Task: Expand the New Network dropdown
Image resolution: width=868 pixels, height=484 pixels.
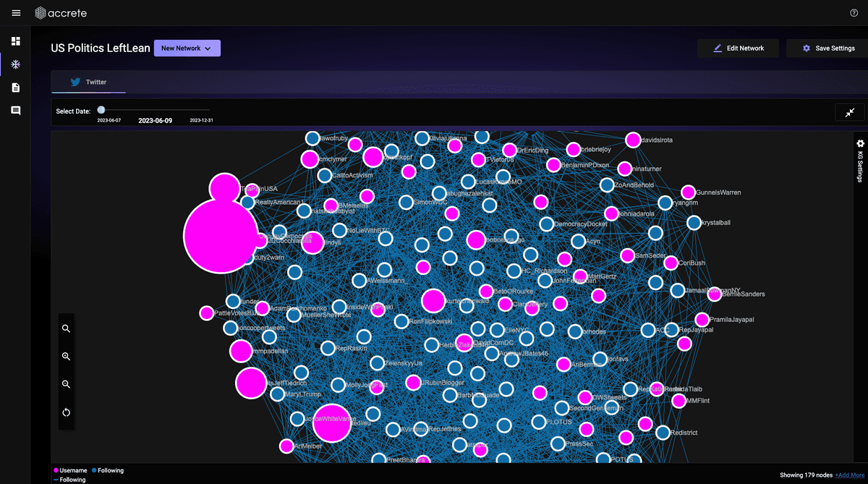Action: coord(187,48)
